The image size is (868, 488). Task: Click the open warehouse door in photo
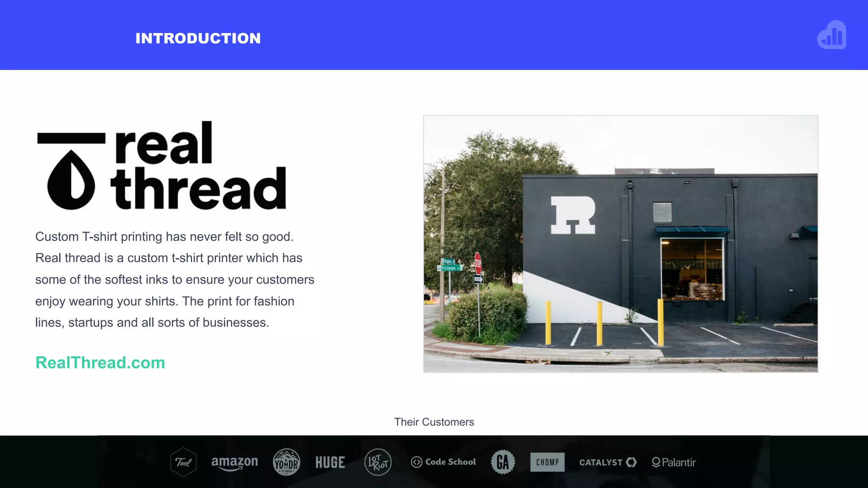coord(692,270)
